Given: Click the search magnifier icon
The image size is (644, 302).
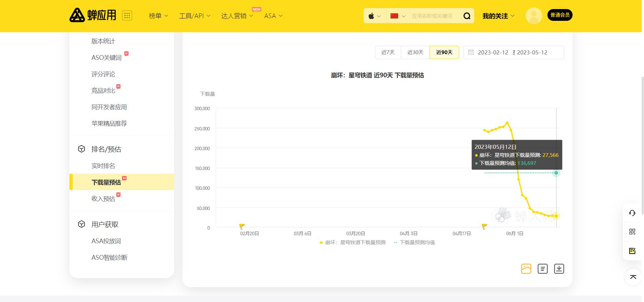Looking at the screenshot, I should coord(467,16).
